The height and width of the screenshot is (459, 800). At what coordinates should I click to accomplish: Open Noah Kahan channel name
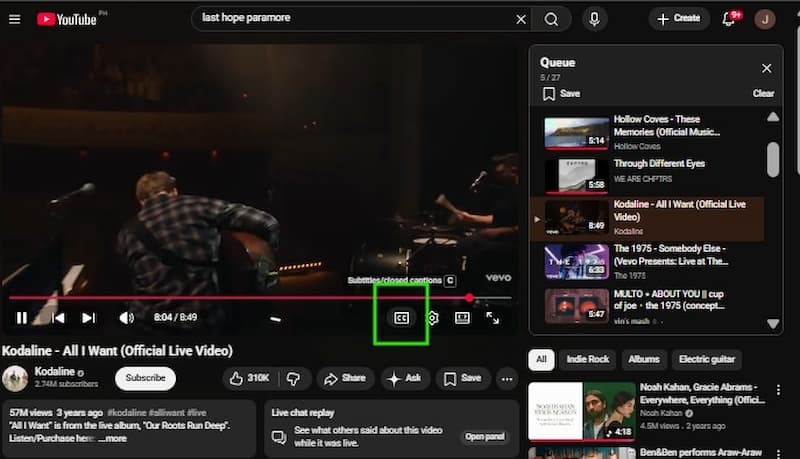(661, 413)
